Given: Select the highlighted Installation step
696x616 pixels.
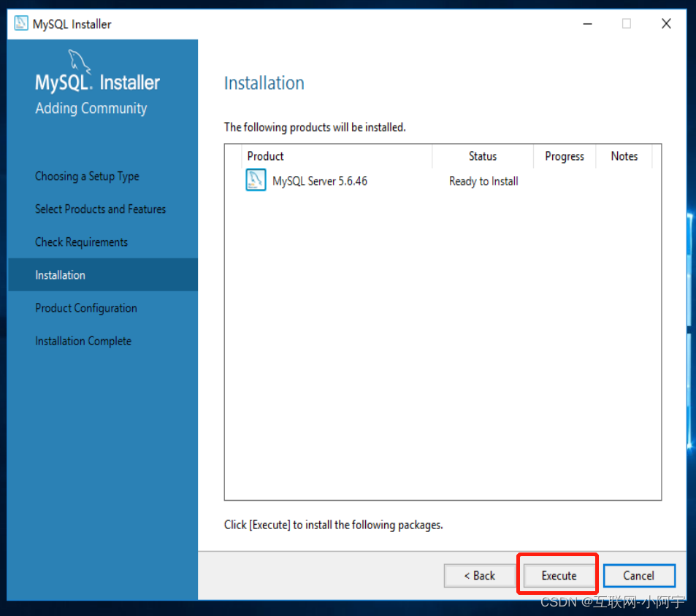Looking at the screenshot, I should [60, 275].
